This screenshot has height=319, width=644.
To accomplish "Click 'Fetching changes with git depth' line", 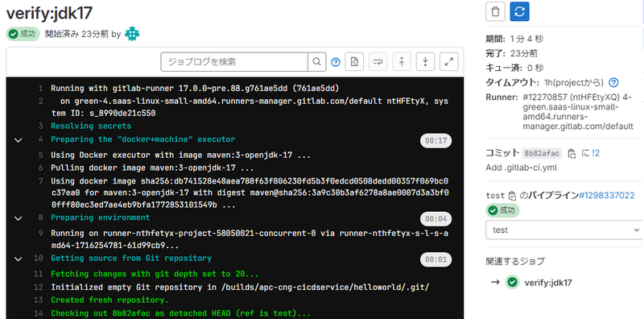I will point(155,274).
